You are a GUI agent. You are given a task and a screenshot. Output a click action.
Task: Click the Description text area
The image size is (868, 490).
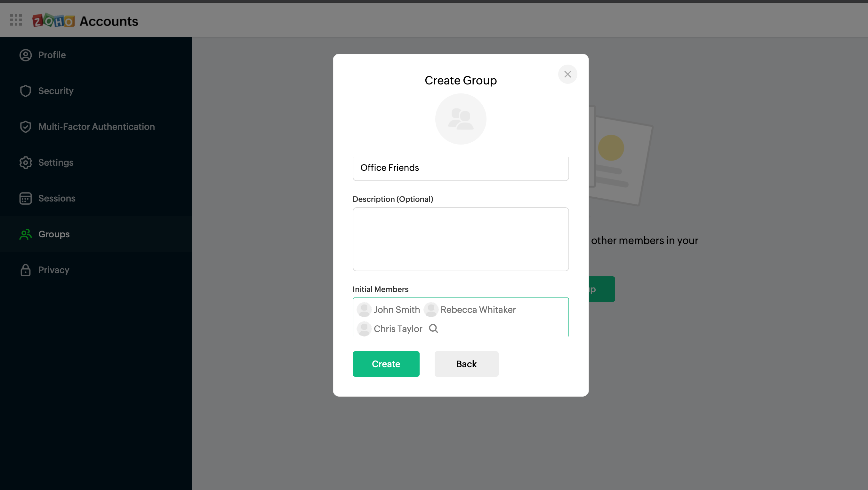point(460,239)
